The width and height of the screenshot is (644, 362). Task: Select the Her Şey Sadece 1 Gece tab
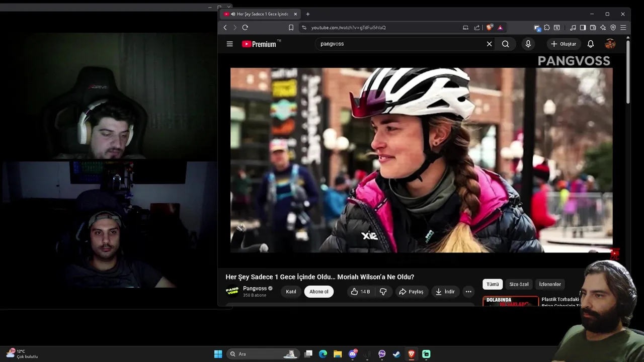click(x=259, y=14)
